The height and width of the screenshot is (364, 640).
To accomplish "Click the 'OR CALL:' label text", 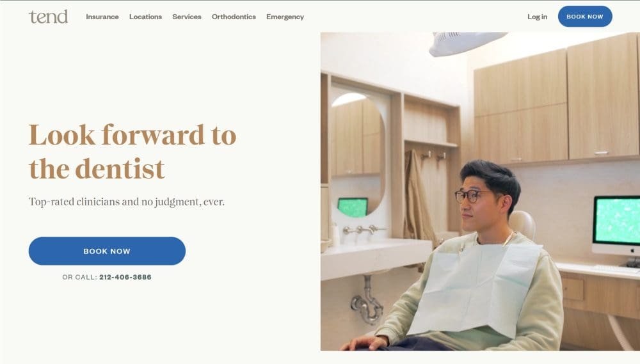I will pyautogui.click(x=79, y=277).
